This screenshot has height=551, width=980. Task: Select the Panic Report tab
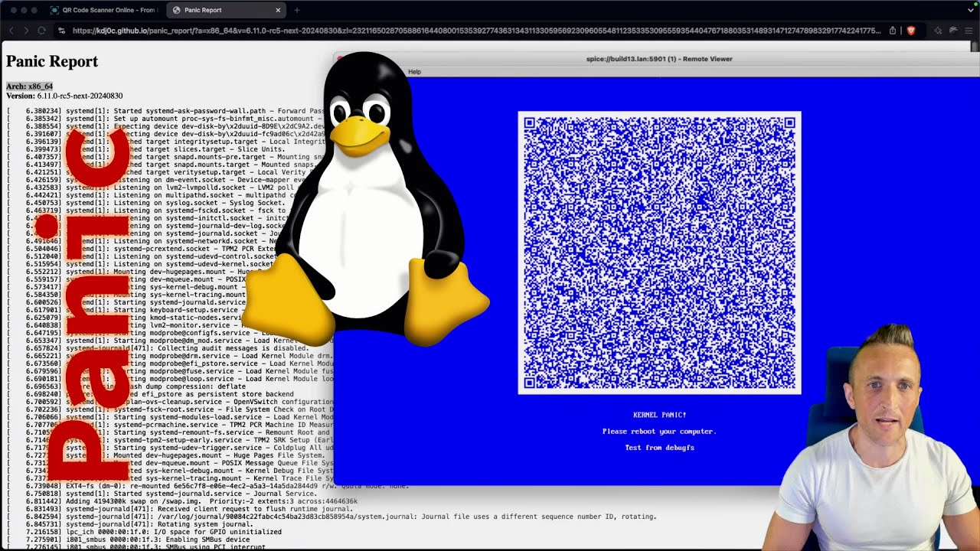pyautogui.click(x=227, y=10)
